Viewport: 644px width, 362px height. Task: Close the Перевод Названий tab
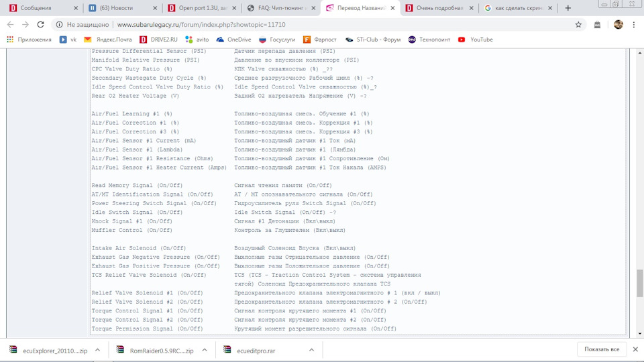point(392,8)
